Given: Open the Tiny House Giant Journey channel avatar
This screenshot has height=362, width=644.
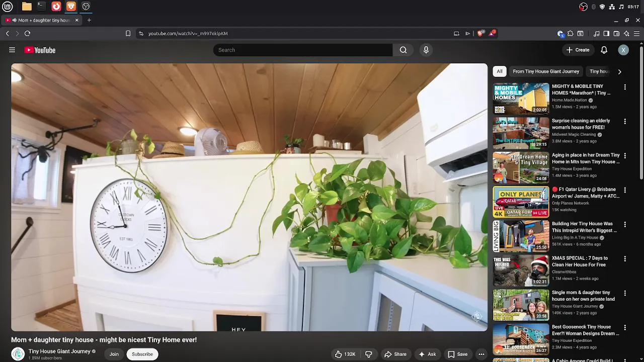Looking at the screenshot, I should pyautogui.click(x=18, y=354).
